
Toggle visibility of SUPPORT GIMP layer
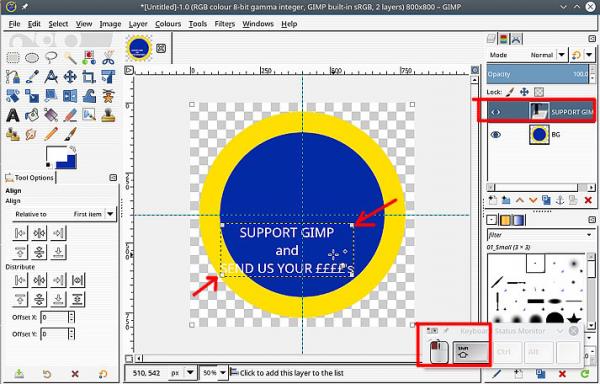tap(496, 112)
